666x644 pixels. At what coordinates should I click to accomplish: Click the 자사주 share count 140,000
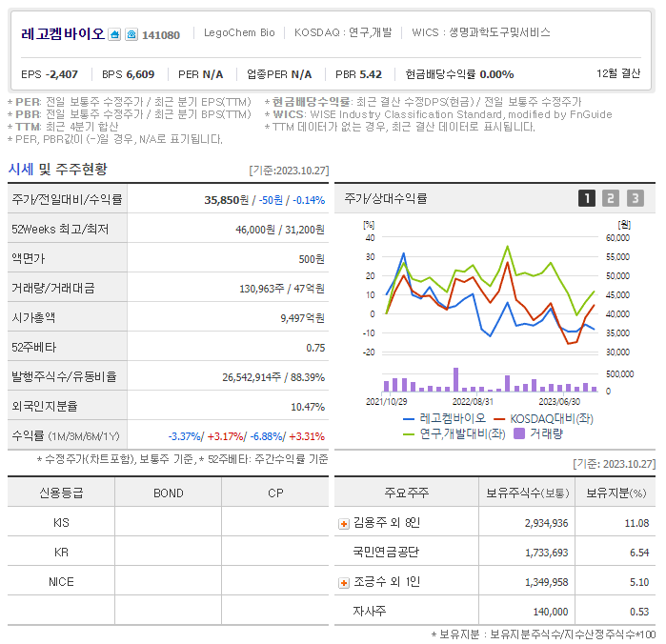pyautogui.click(x=551, y=612)
